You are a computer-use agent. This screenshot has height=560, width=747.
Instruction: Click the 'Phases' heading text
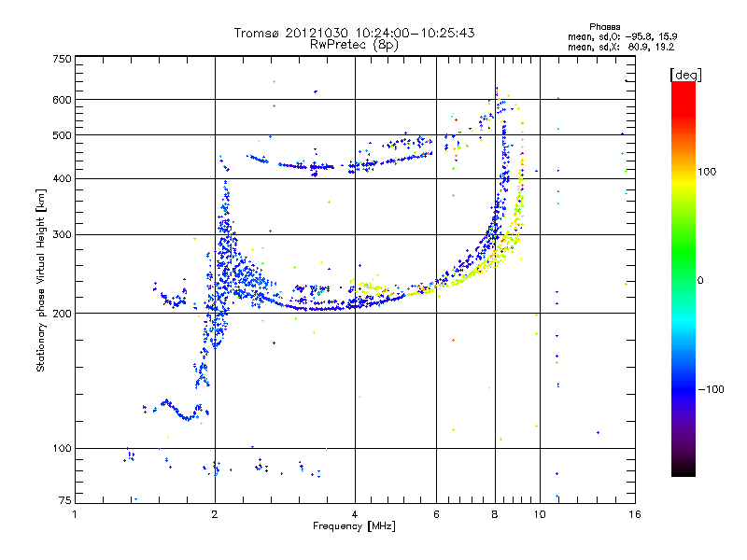pyautogui.click(x=604, y=27)
